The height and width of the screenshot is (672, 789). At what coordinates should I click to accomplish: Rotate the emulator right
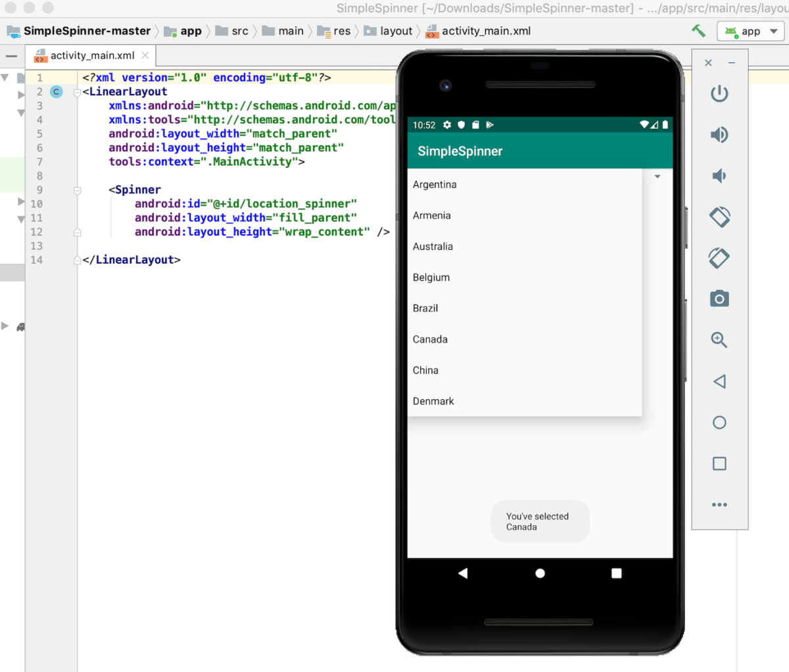click(x=719, y=258)
